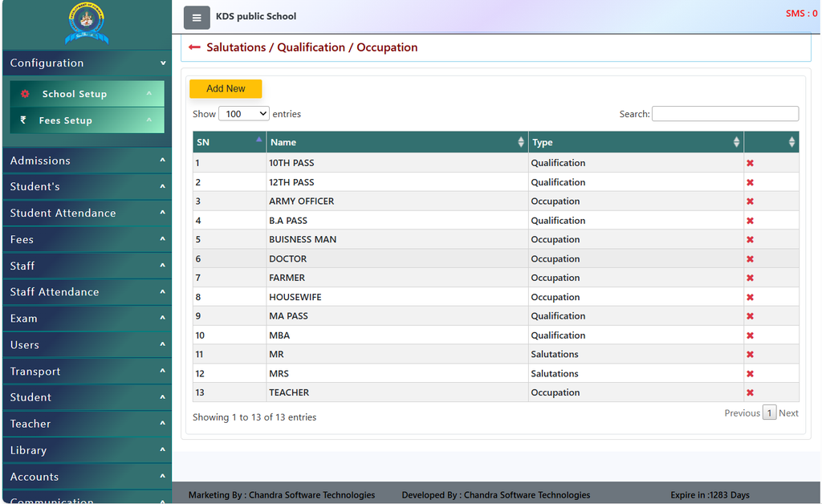Expand the Fees Setup submenu
This screenshot has height=504, width=822.
(x=87, y=120)
